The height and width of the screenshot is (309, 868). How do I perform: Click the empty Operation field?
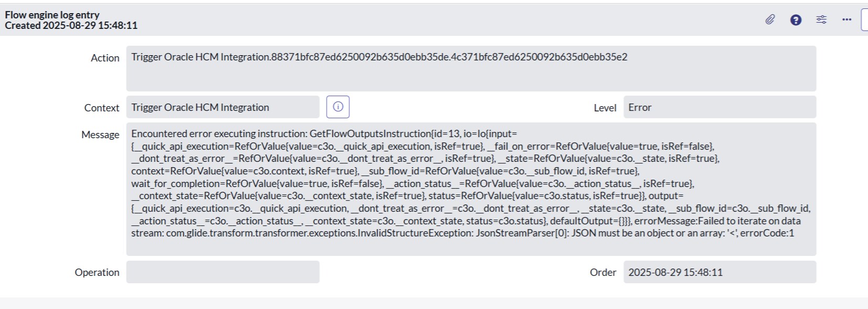tap(223, 272)
